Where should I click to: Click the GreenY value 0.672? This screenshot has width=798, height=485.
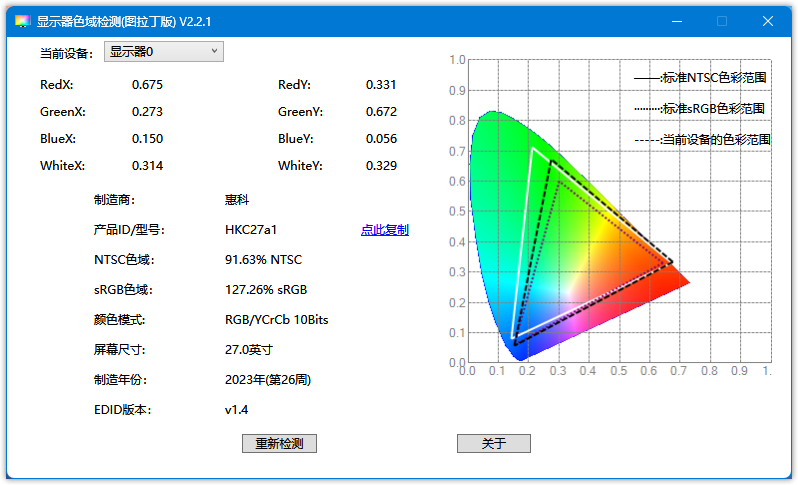coord(381,112)
